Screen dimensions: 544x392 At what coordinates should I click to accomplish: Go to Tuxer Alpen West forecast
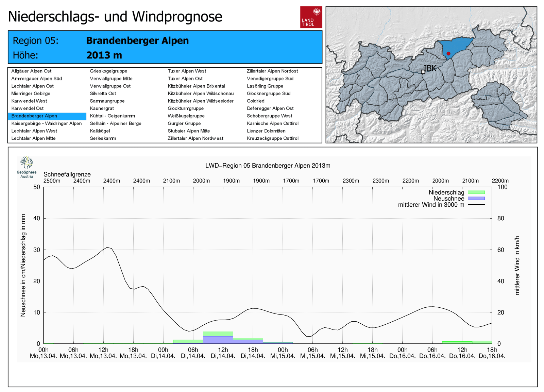pyautogui.click(x=187, y=71)
